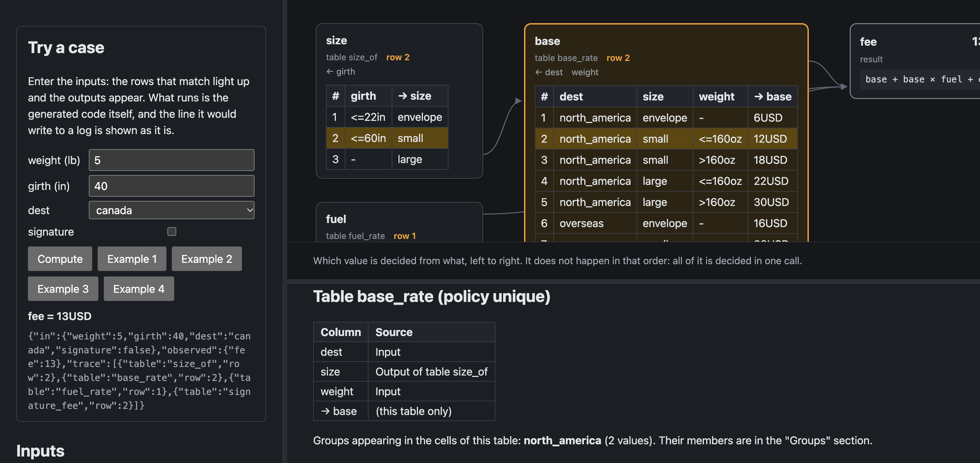Click the dest column header in base table

(595, 97)
